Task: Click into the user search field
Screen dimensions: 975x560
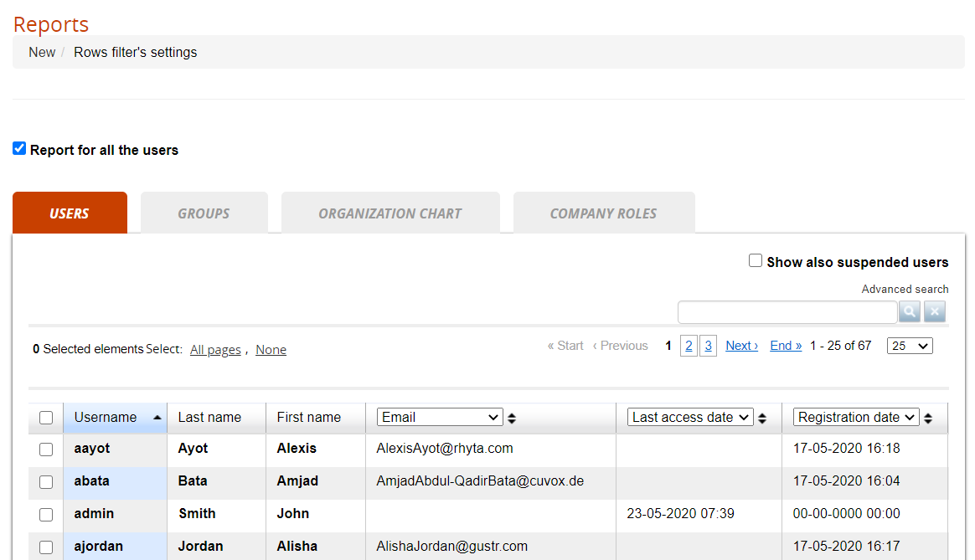Action: [787, 312]
